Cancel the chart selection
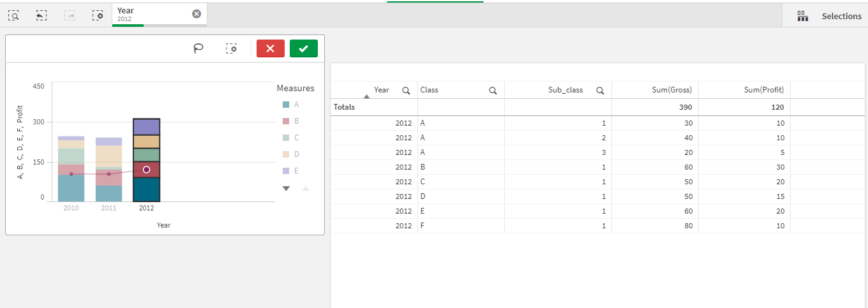The width and height of the screenshot is (868, 308). 271,48
